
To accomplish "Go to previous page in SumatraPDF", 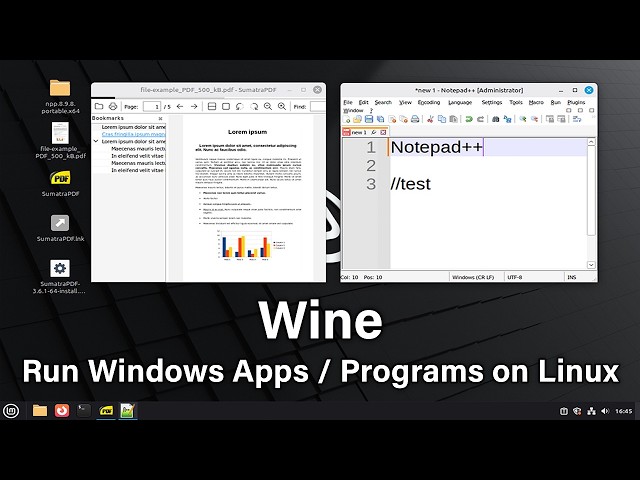I will pyautogui.click(x=180, y=107).
